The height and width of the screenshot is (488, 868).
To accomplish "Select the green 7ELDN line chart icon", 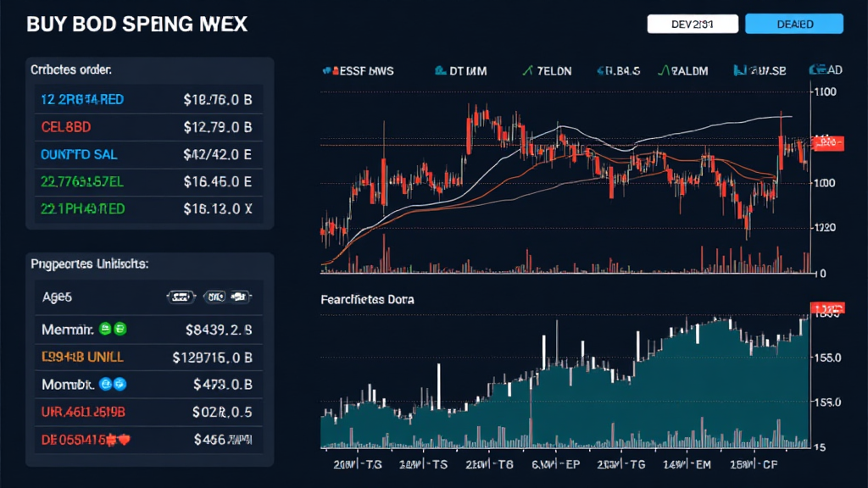I will coord(527,71).
